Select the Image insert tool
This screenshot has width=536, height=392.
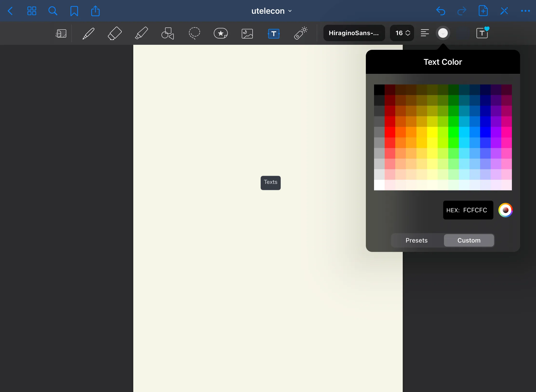click(247, 33)
